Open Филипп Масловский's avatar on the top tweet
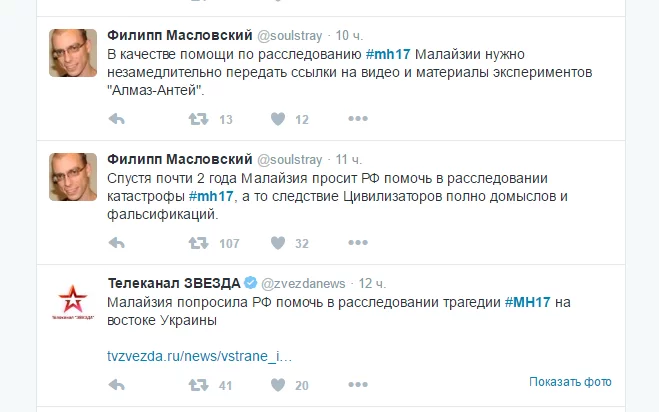 pos(74,54)
